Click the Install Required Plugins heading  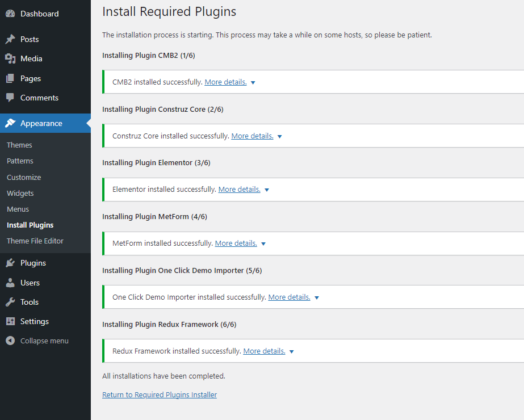[x=169, y=12]
